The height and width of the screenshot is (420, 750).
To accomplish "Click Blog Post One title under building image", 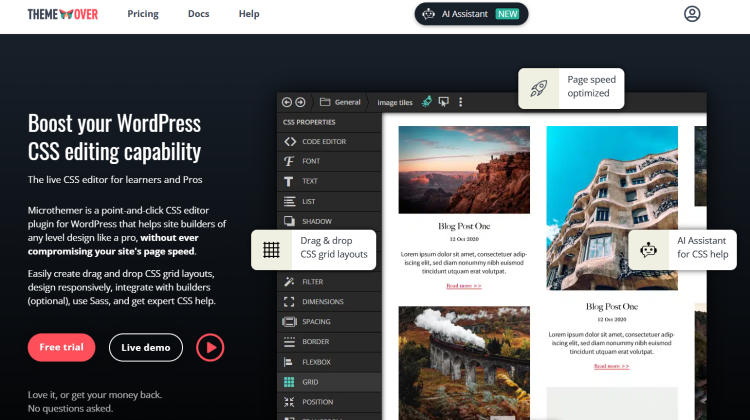I will pyautogui.click(x=612, y=306).
